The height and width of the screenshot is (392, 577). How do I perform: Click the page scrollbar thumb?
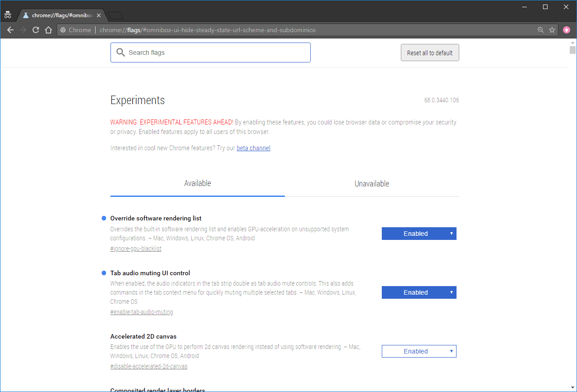click(572, 50)
